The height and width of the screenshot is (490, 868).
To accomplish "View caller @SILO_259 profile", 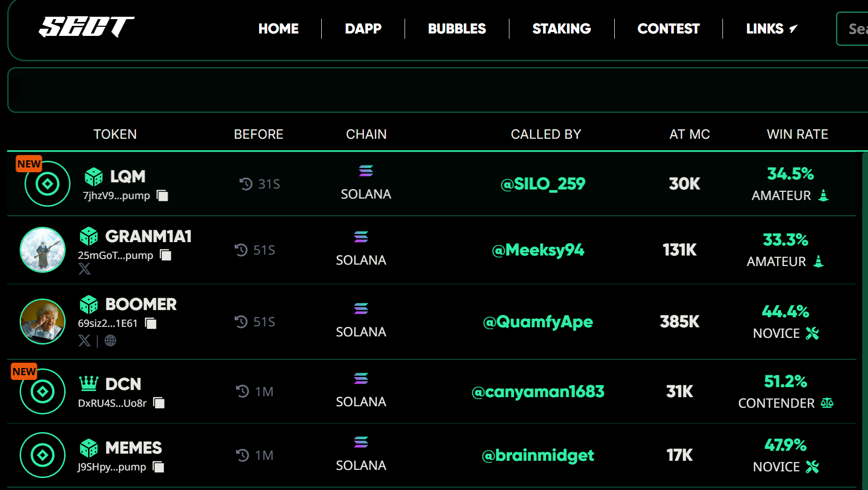I will [x=543, y=184].
